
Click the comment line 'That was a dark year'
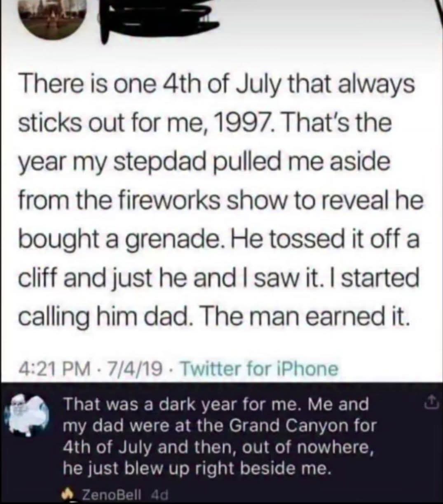(216, 404)
